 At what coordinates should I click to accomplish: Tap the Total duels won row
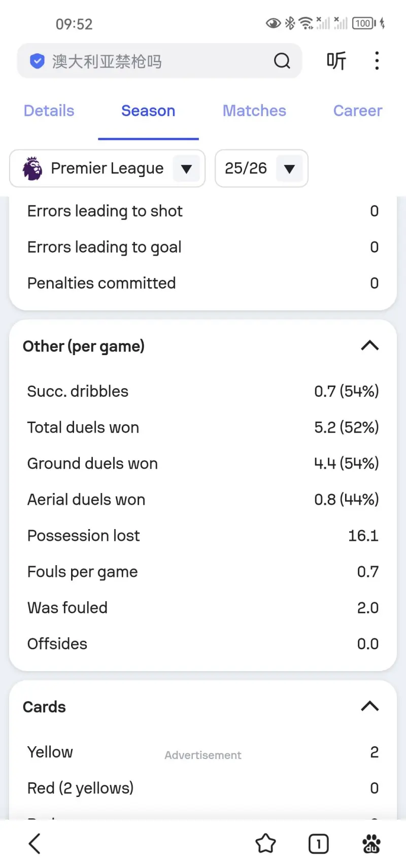(203, 427)
